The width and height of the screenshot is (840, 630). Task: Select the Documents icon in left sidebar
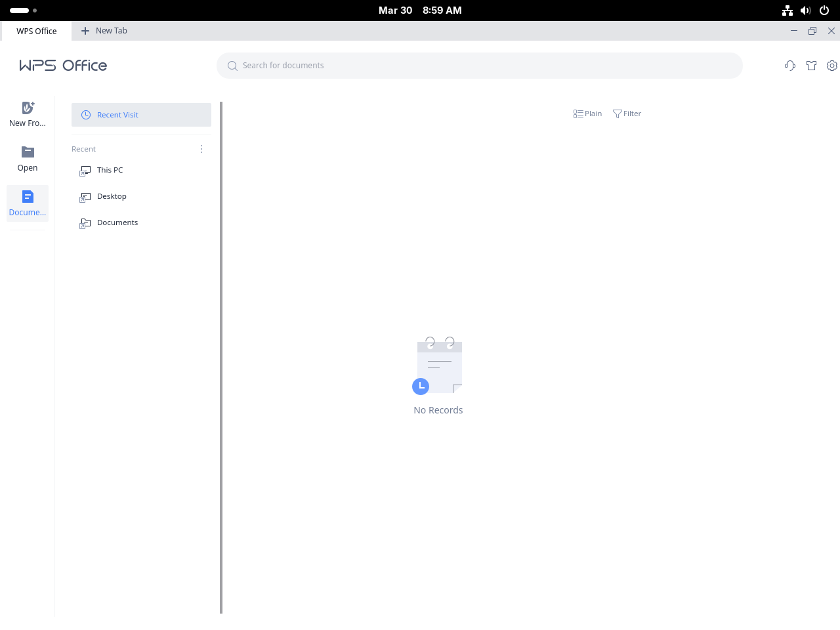[x=27, y=196]
